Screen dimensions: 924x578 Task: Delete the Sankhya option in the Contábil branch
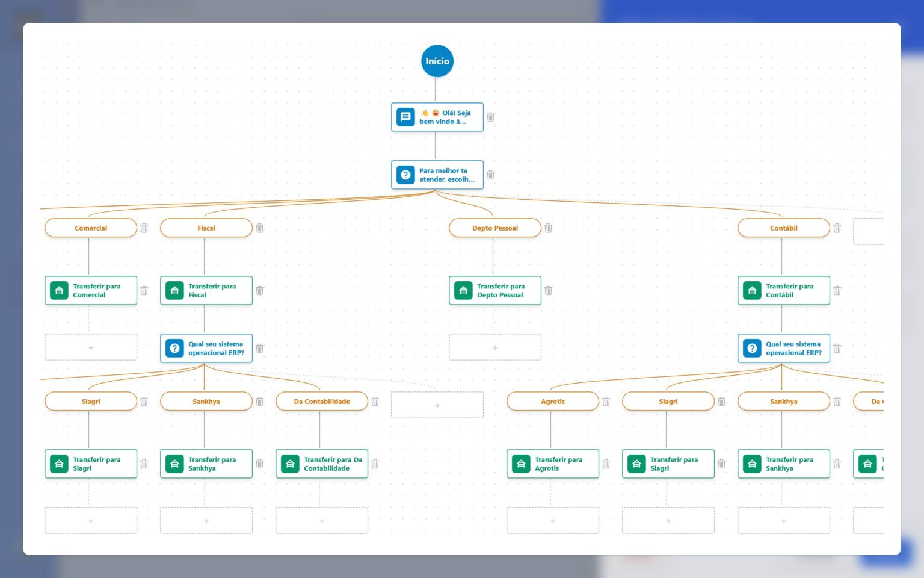(x=837, y=401)
